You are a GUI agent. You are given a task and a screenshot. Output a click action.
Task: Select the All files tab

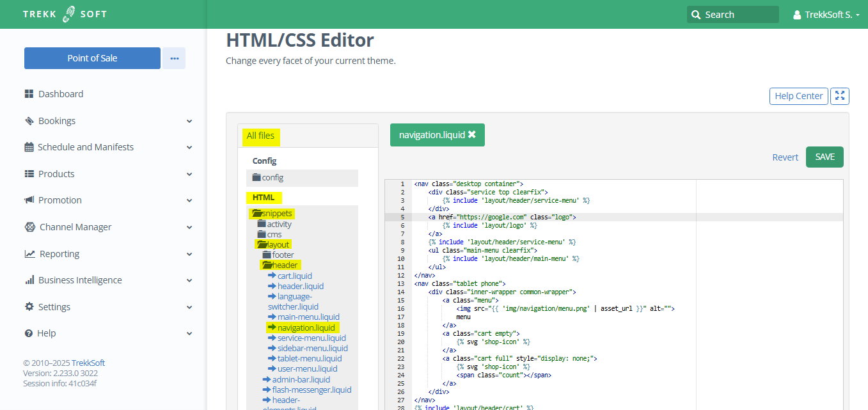click(260, 136)
